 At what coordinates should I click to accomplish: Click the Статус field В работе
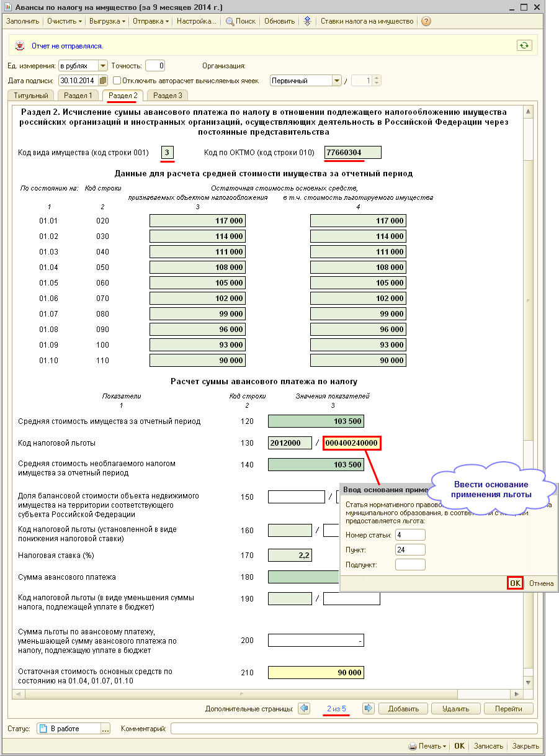tap(68, 729)
